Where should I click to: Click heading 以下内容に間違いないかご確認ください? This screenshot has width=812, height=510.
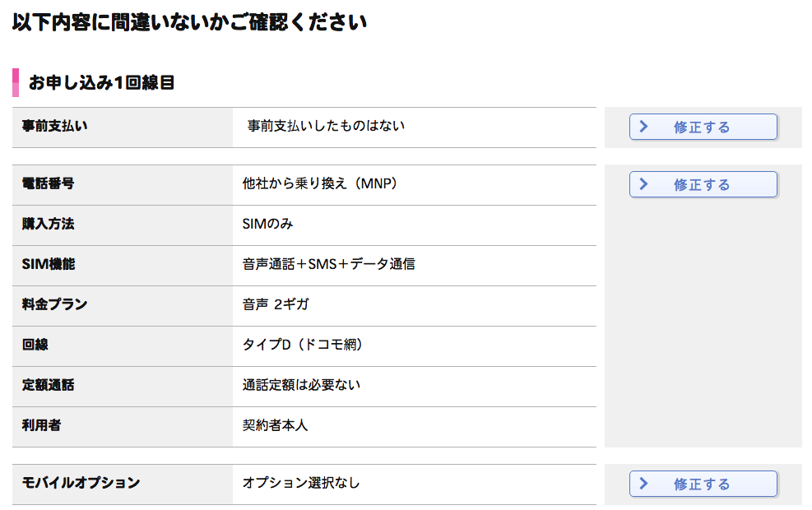(189, 22)
